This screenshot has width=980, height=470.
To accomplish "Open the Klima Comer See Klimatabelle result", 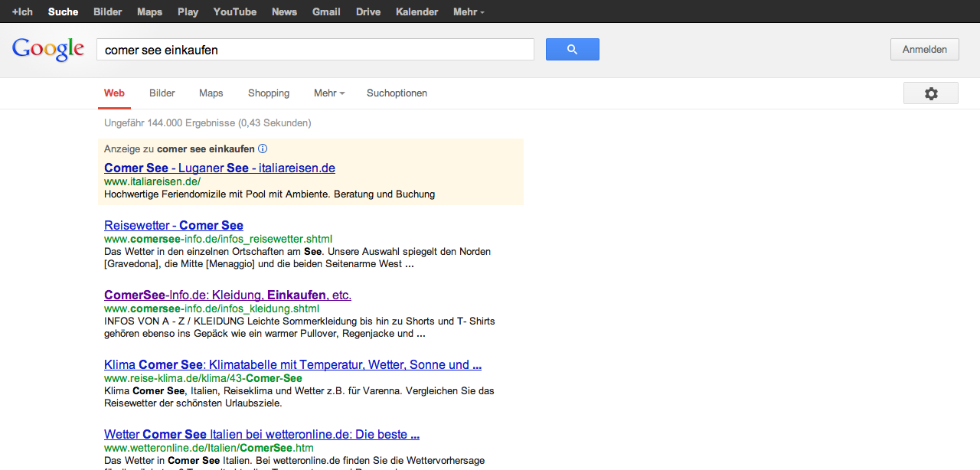I will pos(292,364).
